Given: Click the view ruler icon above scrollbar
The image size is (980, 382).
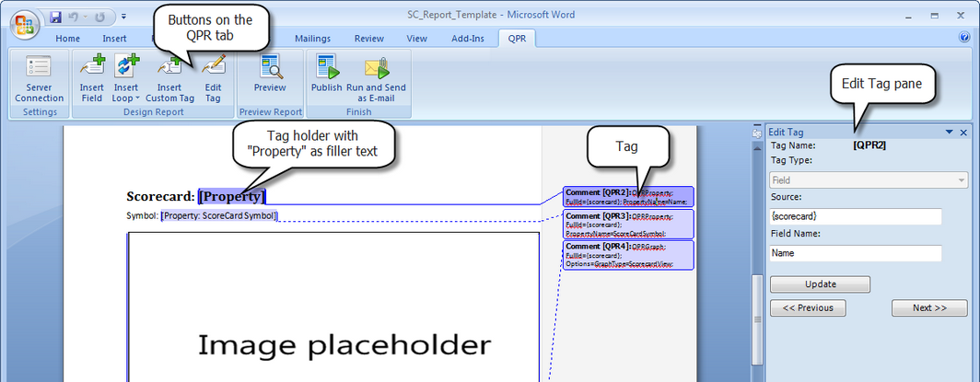Looking at the screenshot, I should click(757, 133).
